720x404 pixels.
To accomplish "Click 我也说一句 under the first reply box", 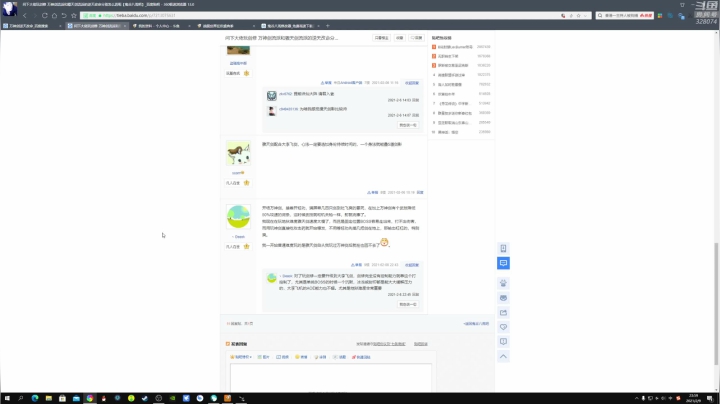I will click(408, 125).
